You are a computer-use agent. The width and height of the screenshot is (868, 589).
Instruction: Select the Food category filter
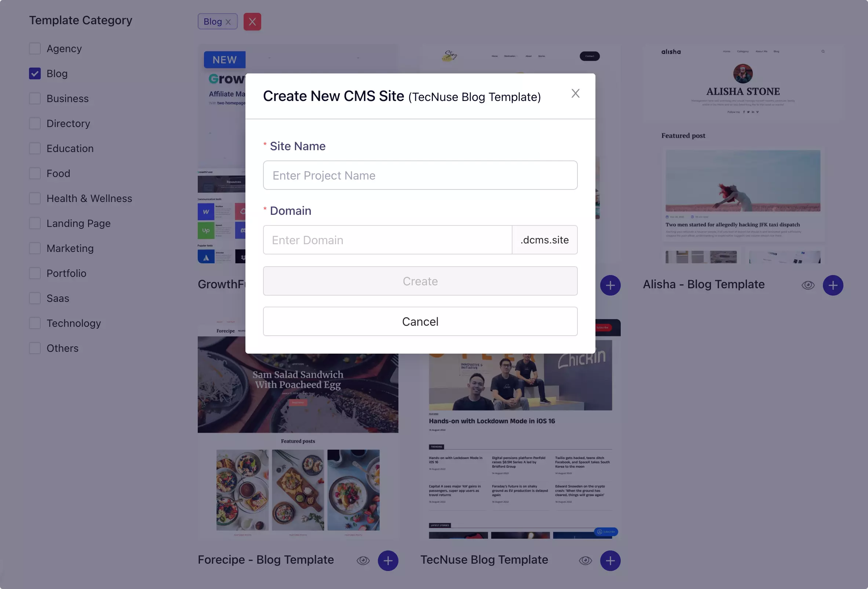point(34,173)
